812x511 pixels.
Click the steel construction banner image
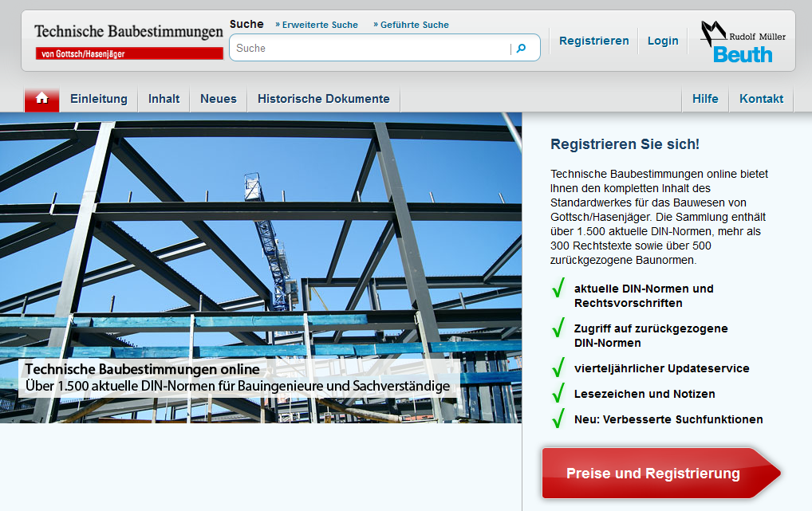coord(261,268)
